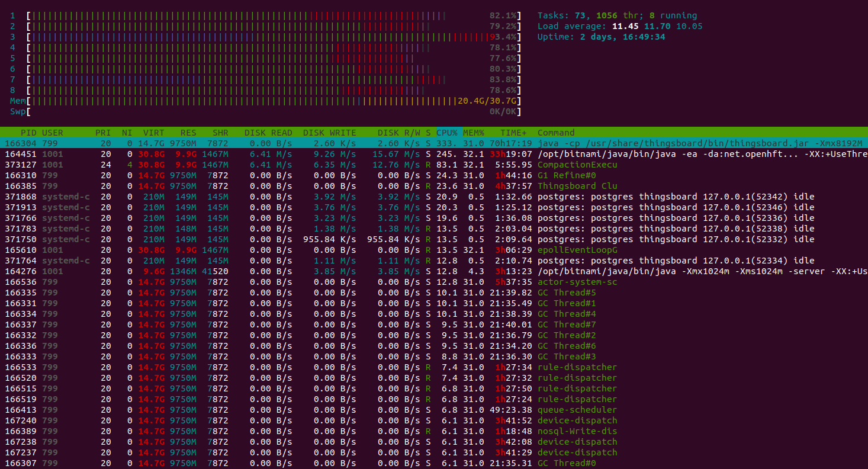Sort by the TIME+ column header
This screenshot has height=469, width=868.
pyautogui.click(x=512, y=133)
